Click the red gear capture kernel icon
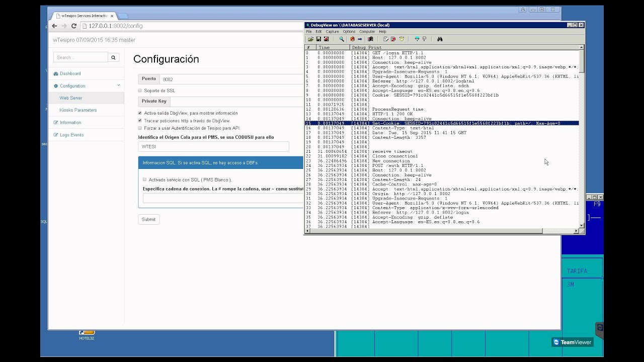 tap(352, 39)
